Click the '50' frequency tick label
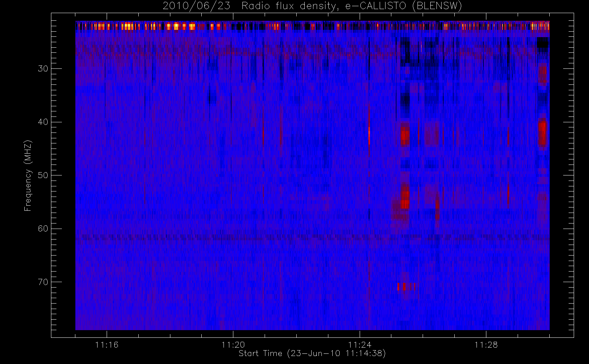 [x=43, y=175]
